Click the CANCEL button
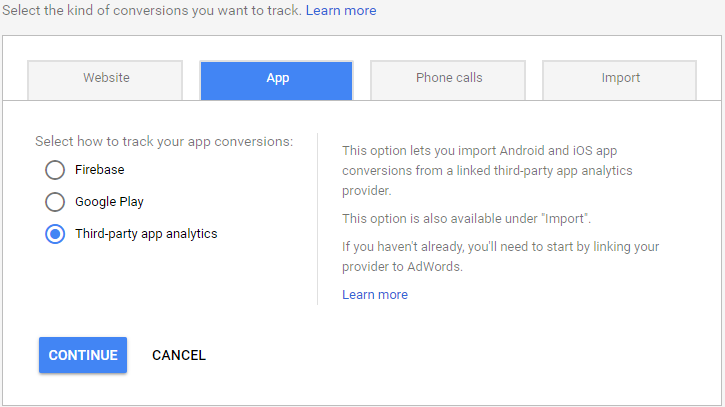Viewport: 725px width, 407px height. (179, 355)
